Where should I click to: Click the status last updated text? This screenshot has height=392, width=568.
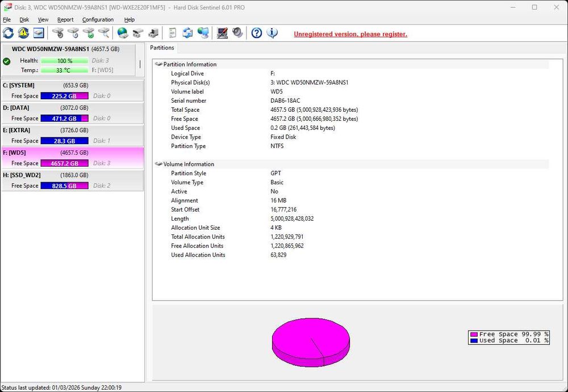[61, 387]
